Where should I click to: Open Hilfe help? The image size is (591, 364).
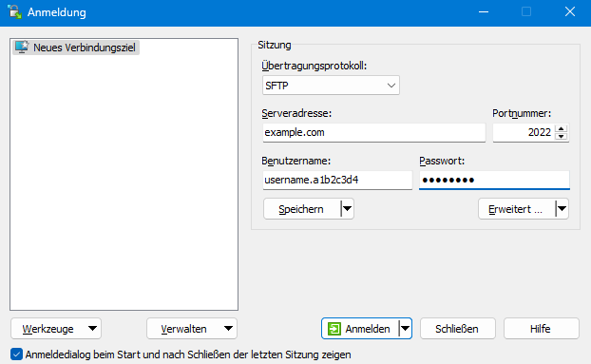tap(542, 329)
